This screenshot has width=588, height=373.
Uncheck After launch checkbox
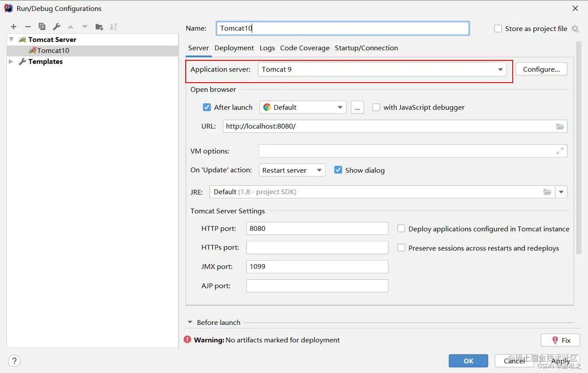point(207,107)
